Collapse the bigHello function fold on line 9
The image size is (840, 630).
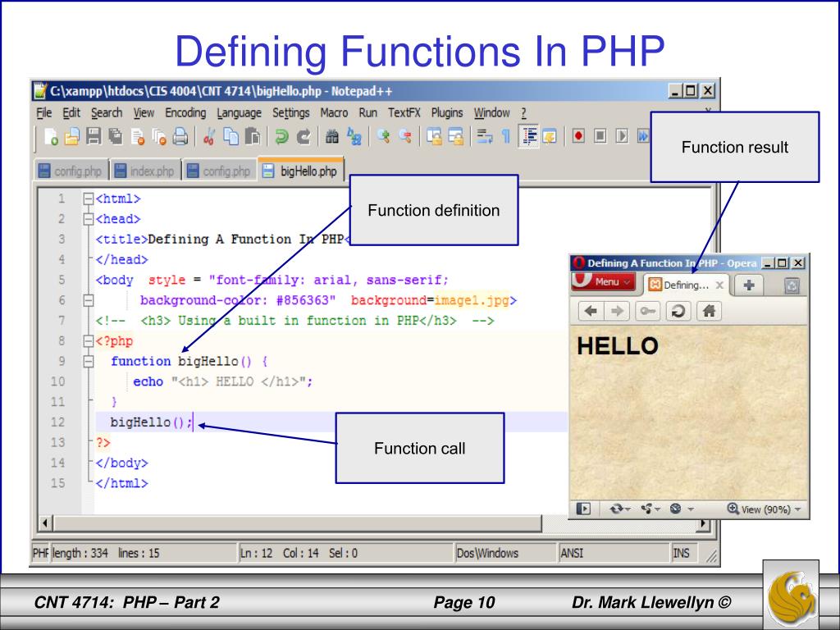89,361
